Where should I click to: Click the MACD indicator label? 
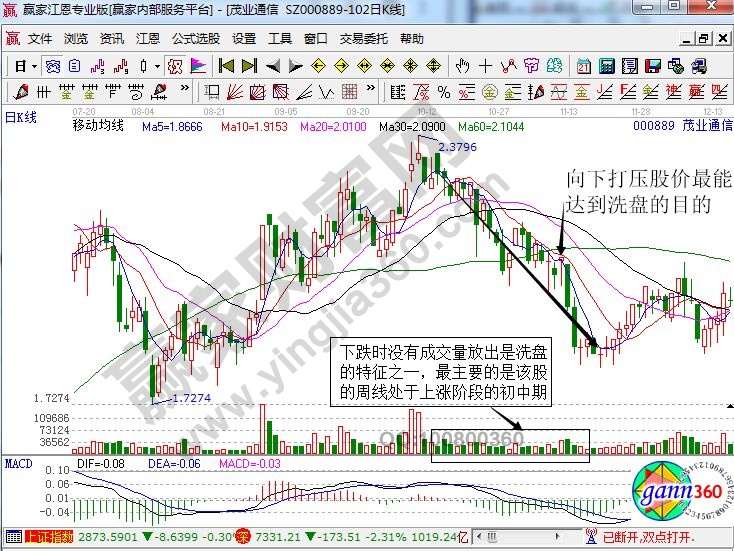(x=19, y=464)
